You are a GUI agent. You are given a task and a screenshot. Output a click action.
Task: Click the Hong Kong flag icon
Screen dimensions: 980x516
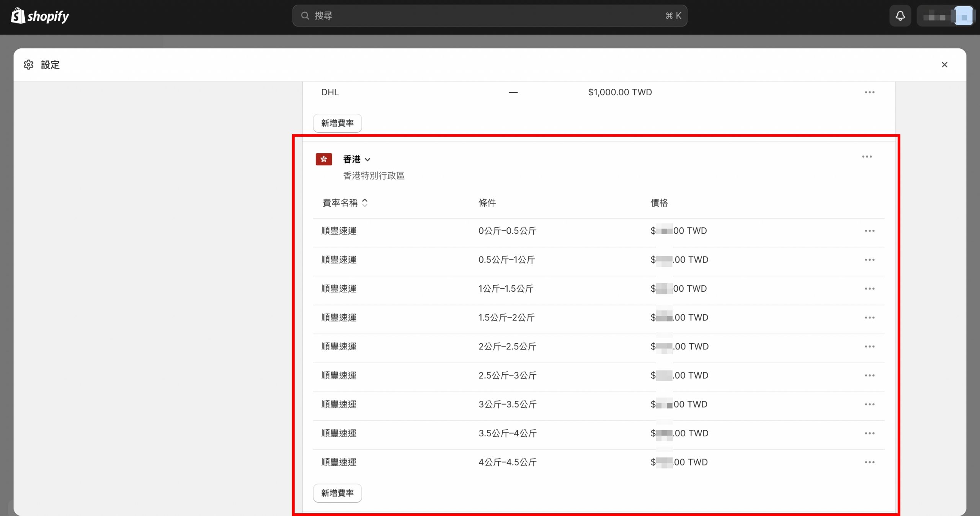click(323, 159)
